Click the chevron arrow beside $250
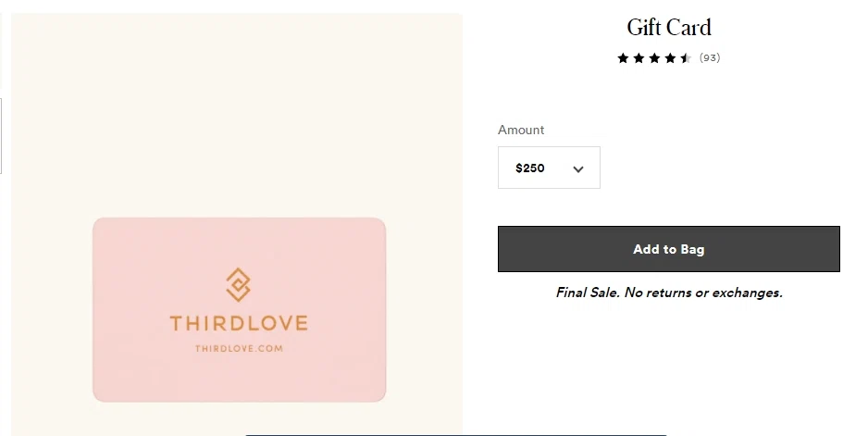 tap(578, 168)
